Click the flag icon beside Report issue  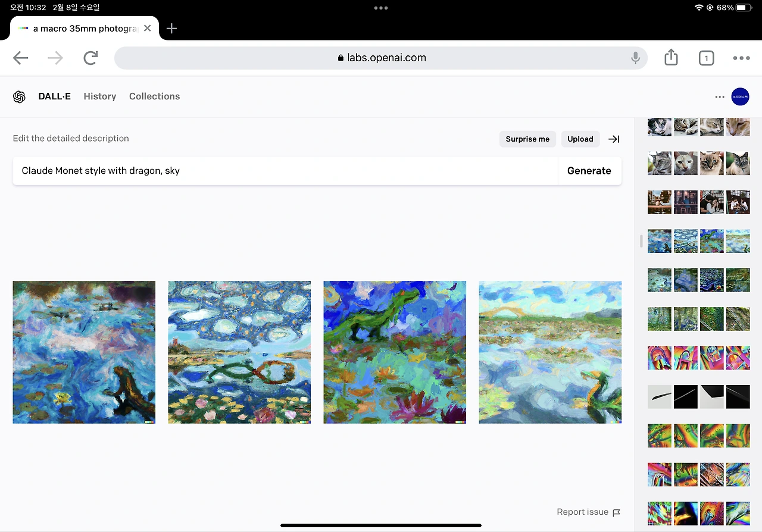tap(617, 512)
